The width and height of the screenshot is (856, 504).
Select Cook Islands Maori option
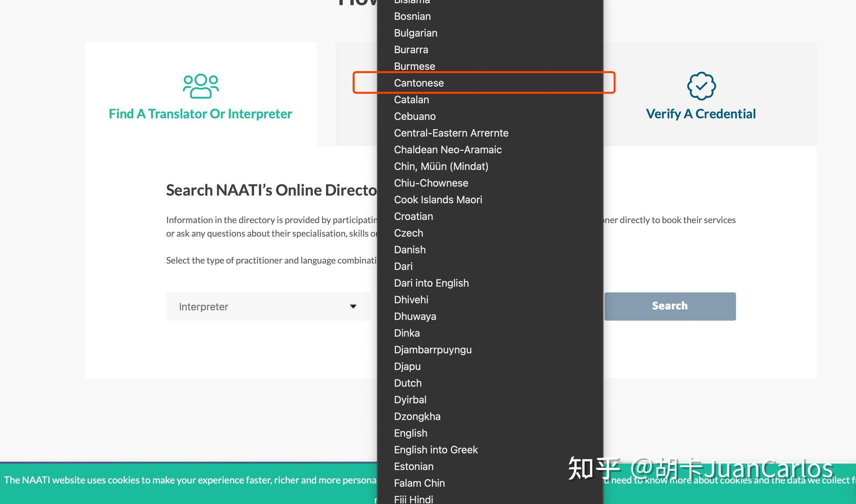(x=438, y=200)
